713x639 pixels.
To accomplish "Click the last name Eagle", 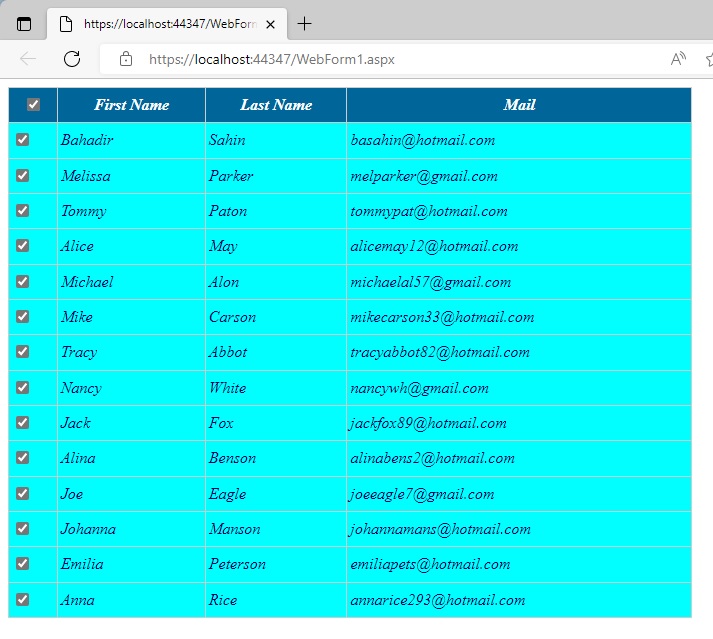I will [227, 495].
